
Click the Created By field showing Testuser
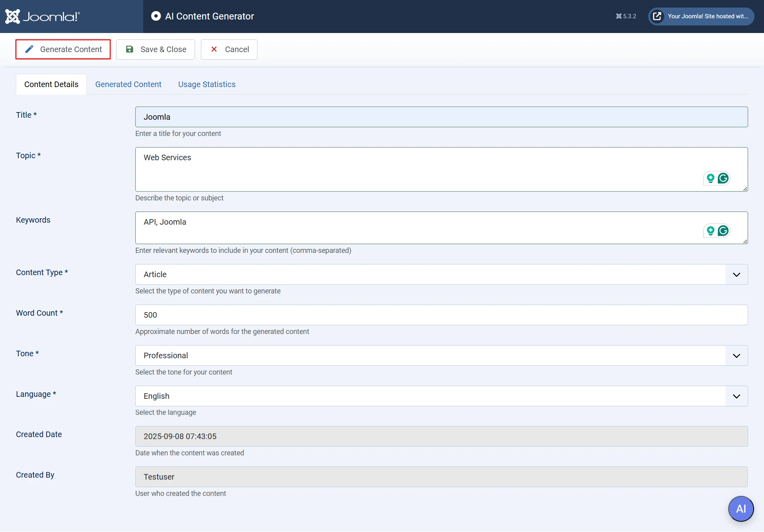coord(442,477)
